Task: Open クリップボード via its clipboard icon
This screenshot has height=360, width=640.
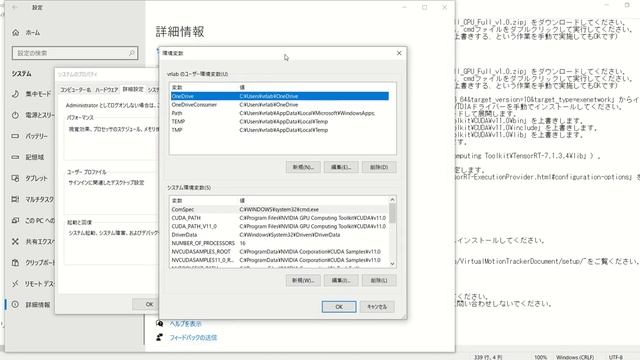Action: point(16,262)
